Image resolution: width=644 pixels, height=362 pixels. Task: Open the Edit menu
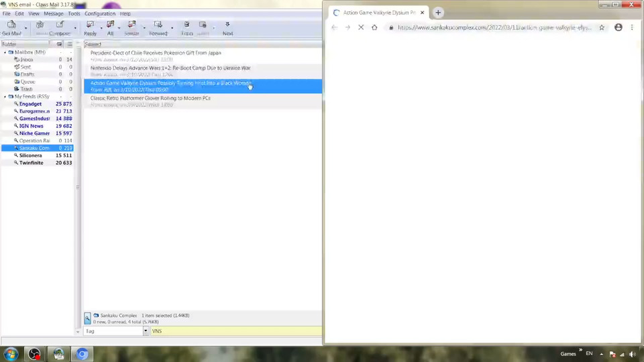coord(19,13)
